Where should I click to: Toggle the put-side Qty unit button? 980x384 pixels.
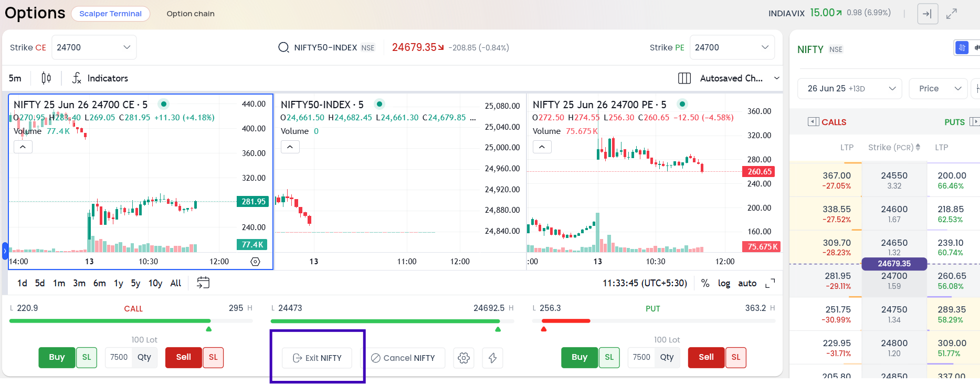[667, 357]
